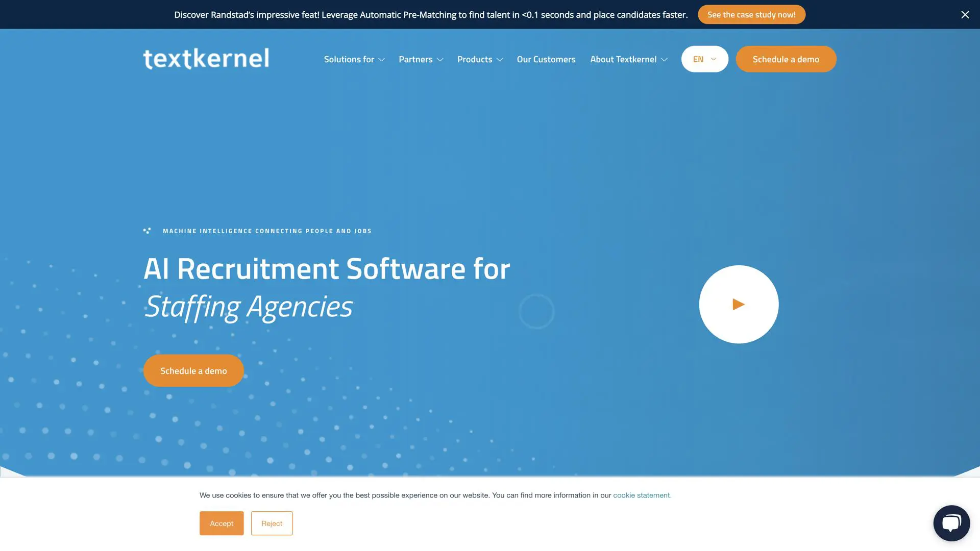
Task: Open the Solutions for menu
Action: [x=349, y=59]
